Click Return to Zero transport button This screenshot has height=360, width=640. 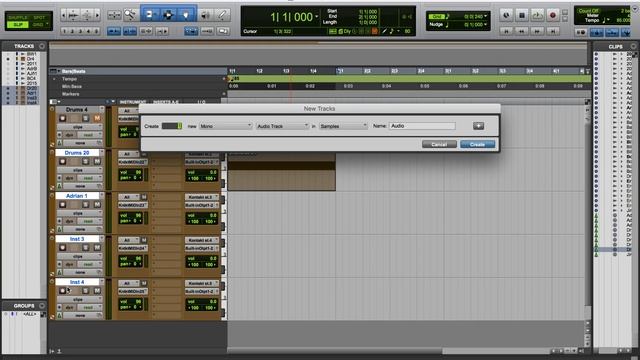[x=506, y=31]
